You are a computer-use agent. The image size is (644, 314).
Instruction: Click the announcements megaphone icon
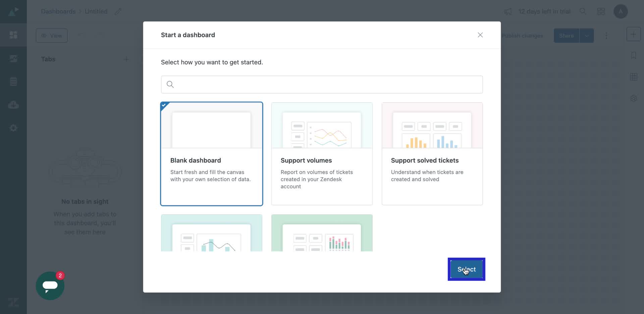(x=508, y=12)
